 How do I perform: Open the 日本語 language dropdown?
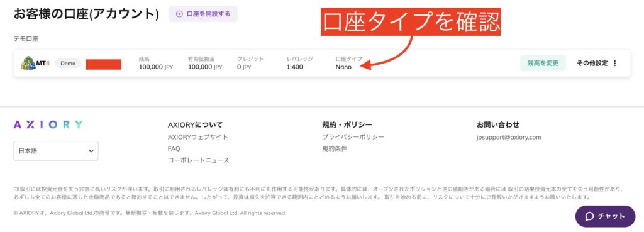tap(56, 151)
